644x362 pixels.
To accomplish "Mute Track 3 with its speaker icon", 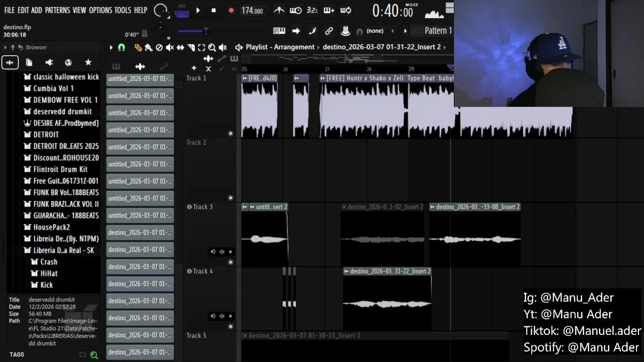I will (222, 252).
